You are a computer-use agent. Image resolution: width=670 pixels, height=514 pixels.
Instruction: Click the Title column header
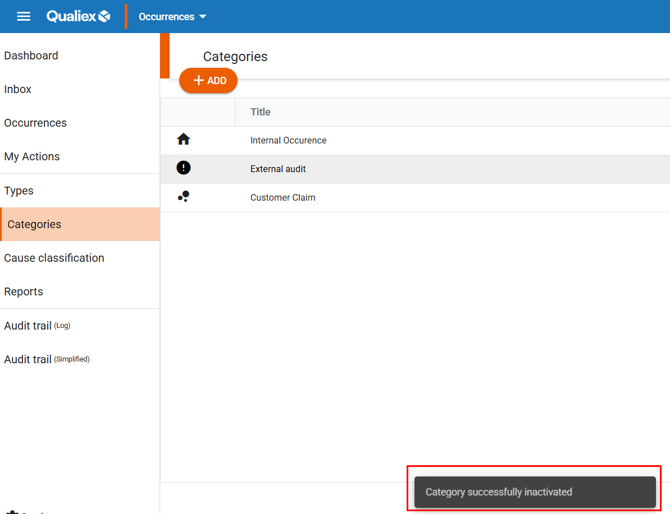coord(260,112)
